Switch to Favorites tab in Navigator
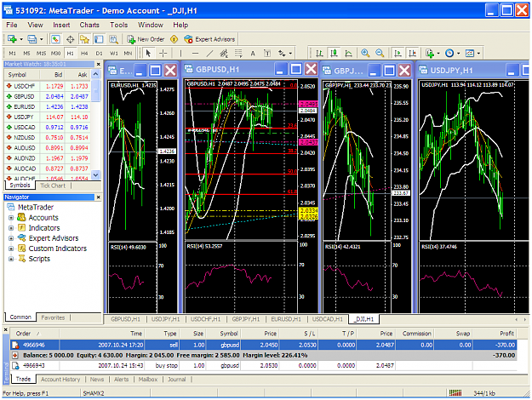Screen dimensions: 532x400 point(53,318)
